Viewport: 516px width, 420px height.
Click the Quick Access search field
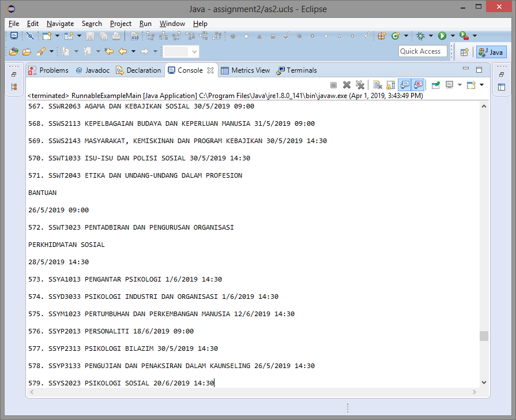tap(423, 51)
